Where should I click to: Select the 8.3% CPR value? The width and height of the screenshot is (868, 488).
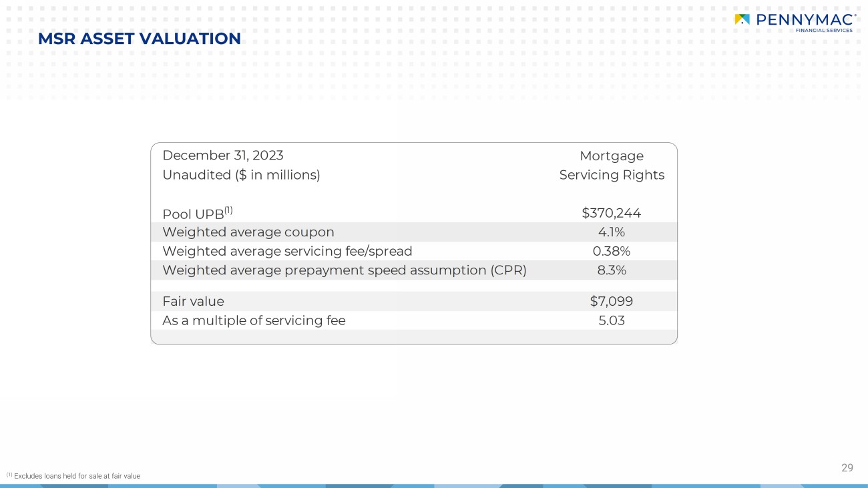pos(611,270)
